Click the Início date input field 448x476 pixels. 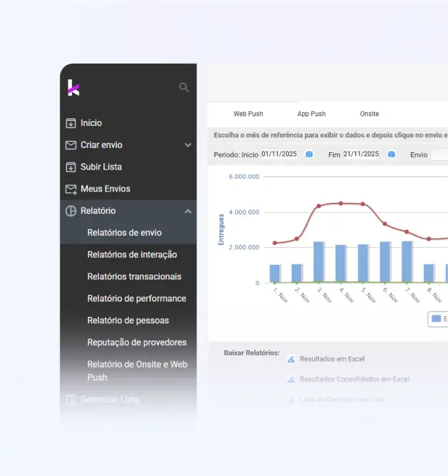point(279,154)
